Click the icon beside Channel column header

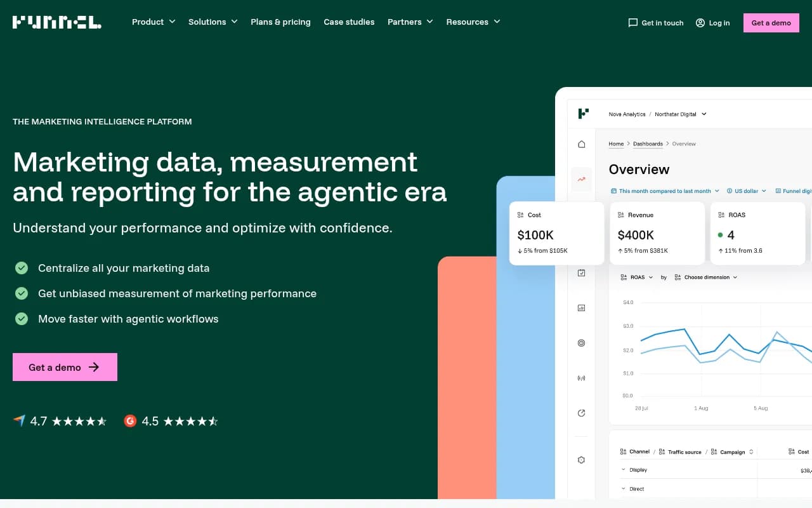(x=623, y=451)
